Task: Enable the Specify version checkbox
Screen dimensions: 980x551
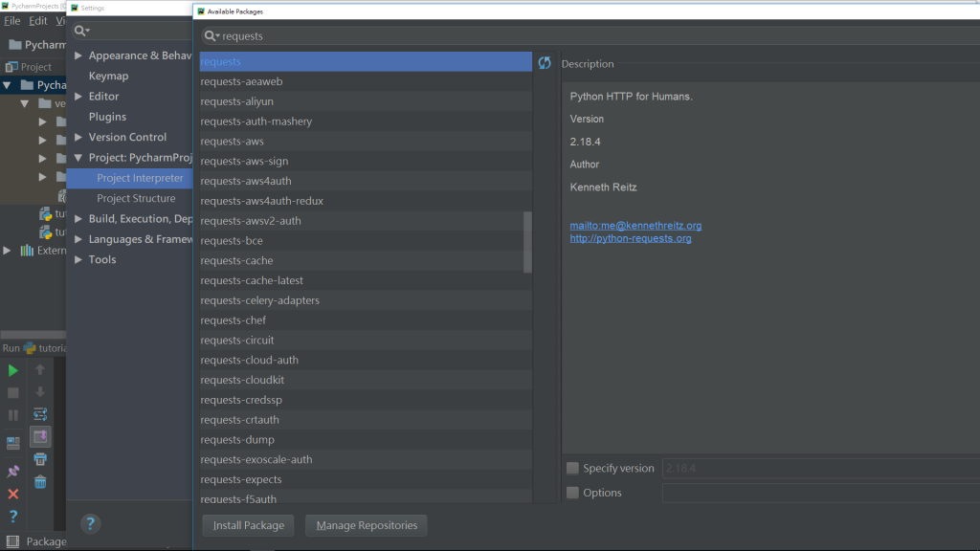Action: [572, 468]
